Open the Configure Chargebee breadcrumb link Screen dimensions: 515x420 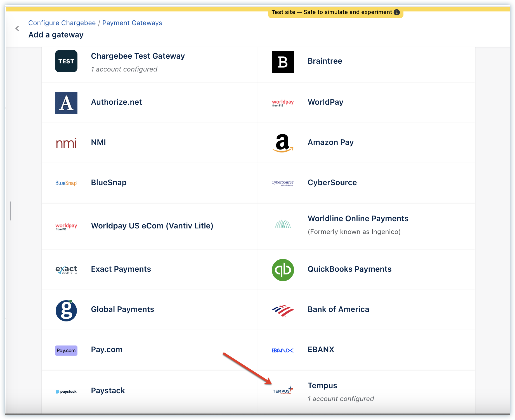tap(62, 23)
